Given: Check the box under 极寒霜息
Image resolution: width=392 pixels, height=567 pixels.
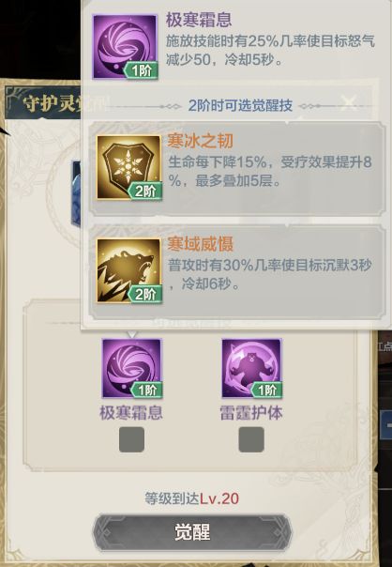Looking at the screenshot, I should point(132,439).
